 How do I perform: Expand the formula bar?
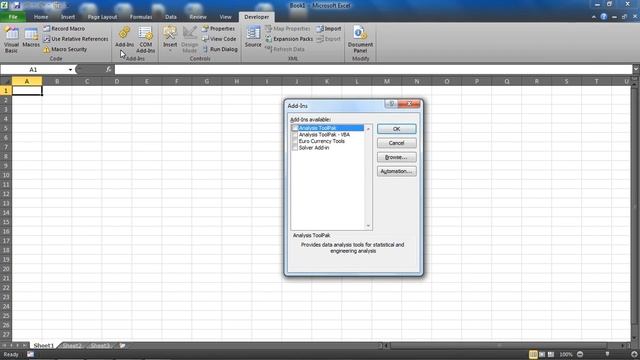636,70
